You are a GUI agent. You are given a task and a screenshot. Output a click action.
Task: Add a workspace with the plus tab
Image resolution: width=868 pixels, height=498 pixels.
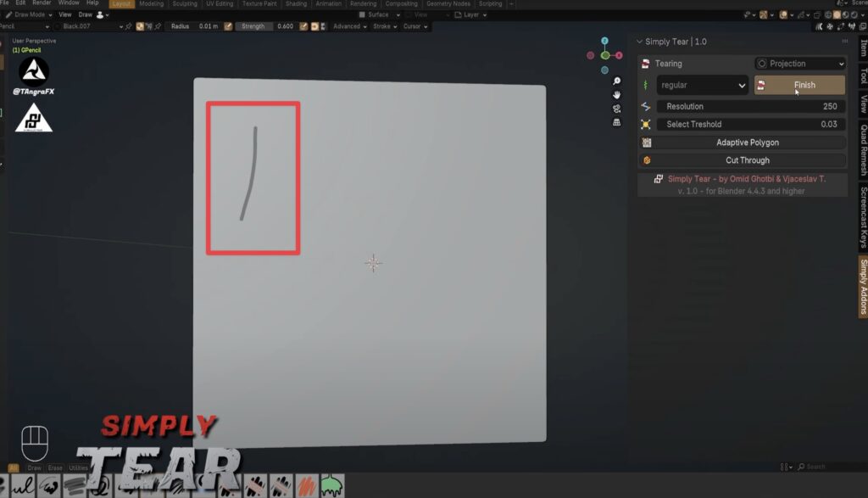pos(511,4)
